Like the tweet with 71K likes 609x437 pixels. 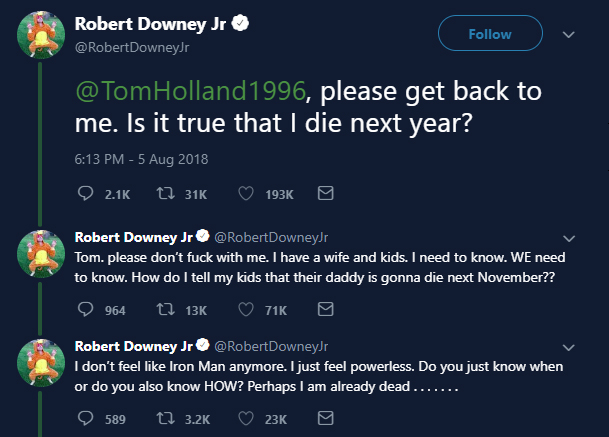point(245,309)
